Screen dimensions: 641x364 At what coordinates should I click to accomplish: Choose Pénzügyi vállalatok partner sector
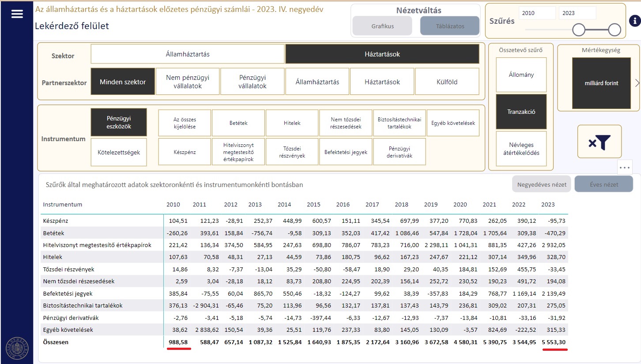pos(253,82)
